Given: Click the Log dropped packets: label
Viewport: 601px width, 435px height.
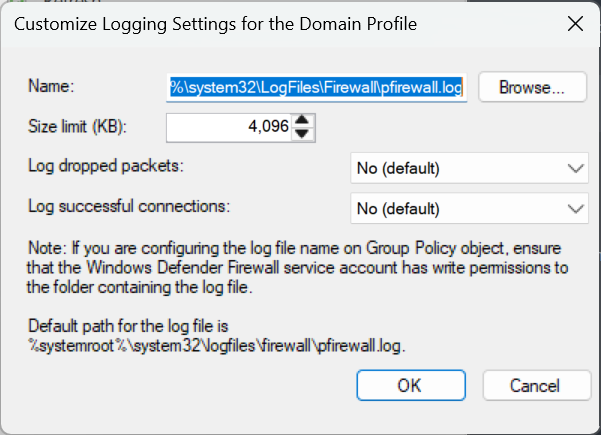Looking at the screenshot, I should pyautogui.click(x=106, y=166).
